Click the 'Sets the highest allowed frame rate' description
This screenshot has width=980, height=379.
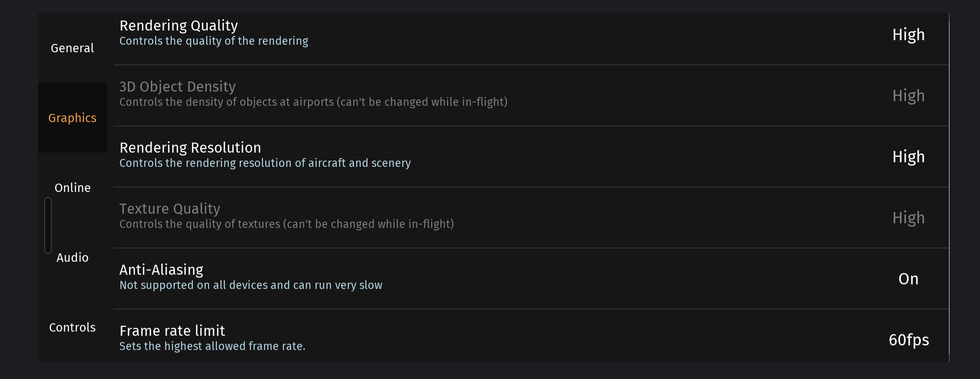click(212, 346)
